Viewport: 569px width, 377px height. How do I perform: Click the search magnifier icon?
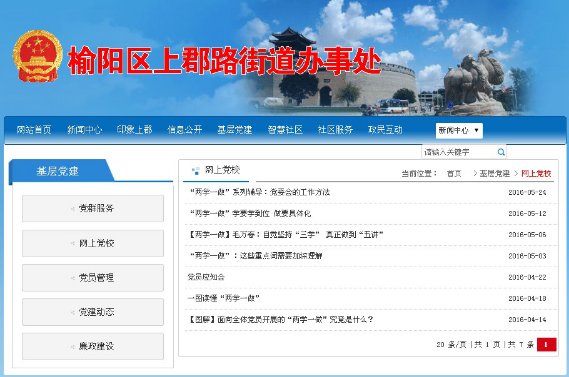(x=501, y=152)
